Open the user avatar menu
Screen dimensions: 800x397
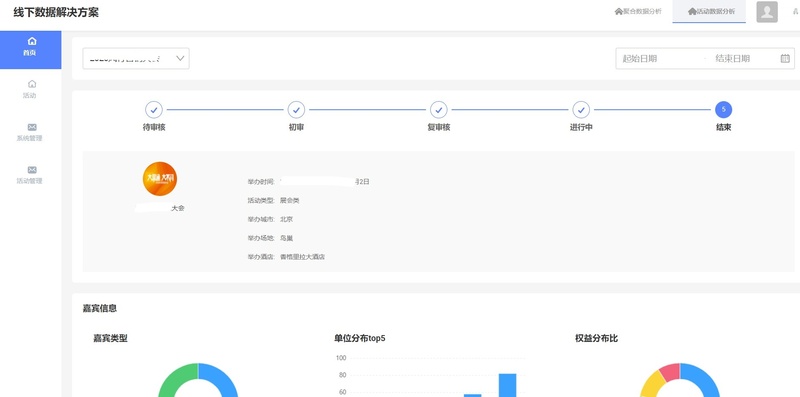coord(767,12)
